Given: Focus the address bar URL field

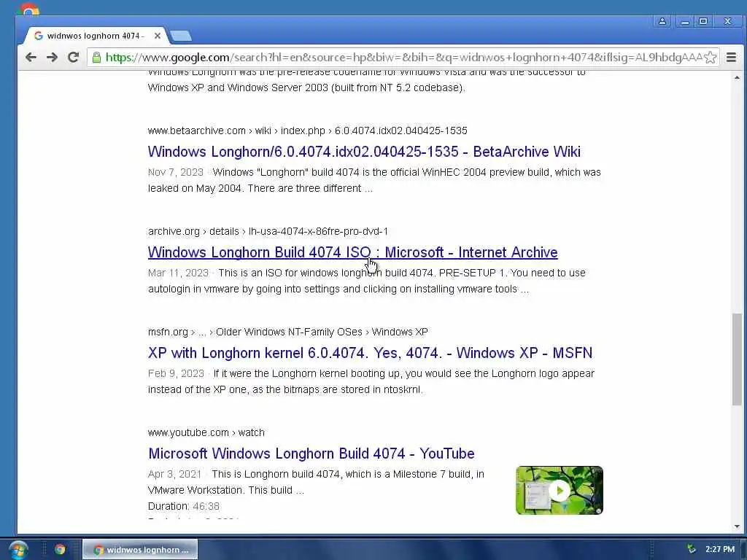Looking at the screenshot, I should 403,58.
